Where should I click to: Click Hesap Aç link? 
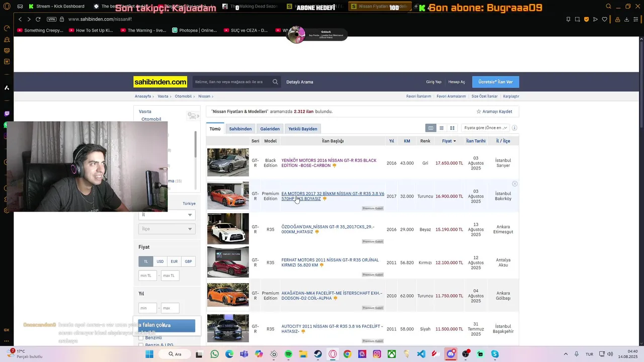(x=457, y=82)
